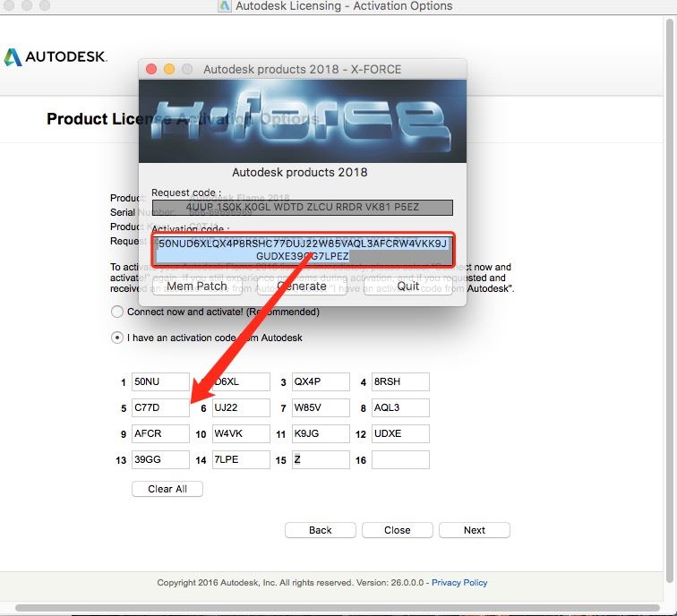Open the Privacy Policy link
Screen dimensions: 677x616
[459, 583]
